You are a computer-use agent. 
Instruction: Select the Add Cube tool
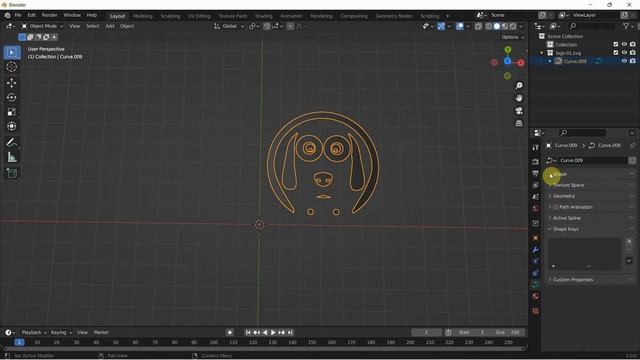tap(12, 173)
